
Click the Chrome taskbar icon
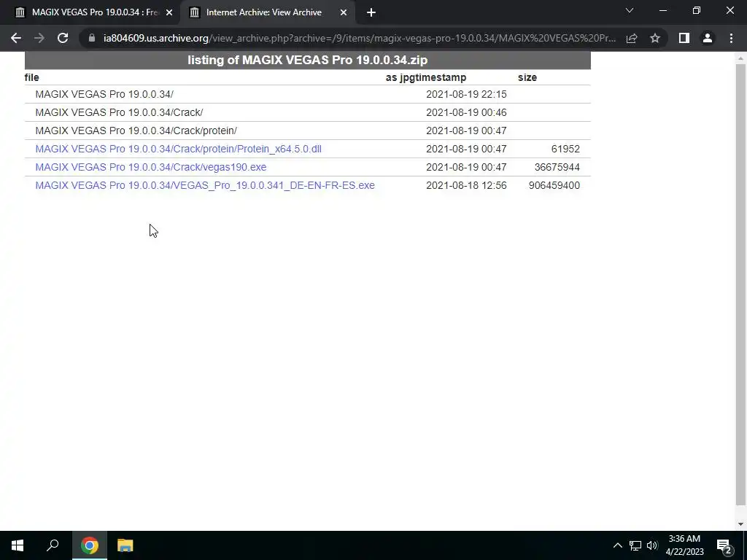pos(90,545)
